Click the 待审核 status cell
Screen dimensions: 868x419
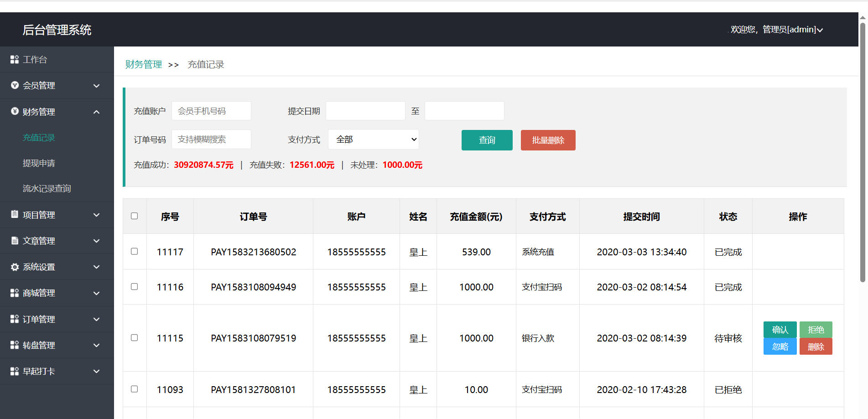click(728, 338)
